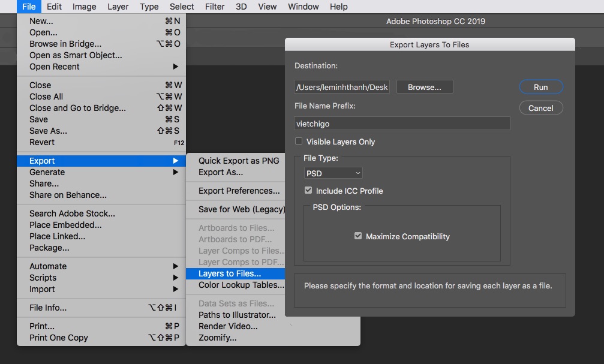Choose Revert
604x364 pixels.
101,142
